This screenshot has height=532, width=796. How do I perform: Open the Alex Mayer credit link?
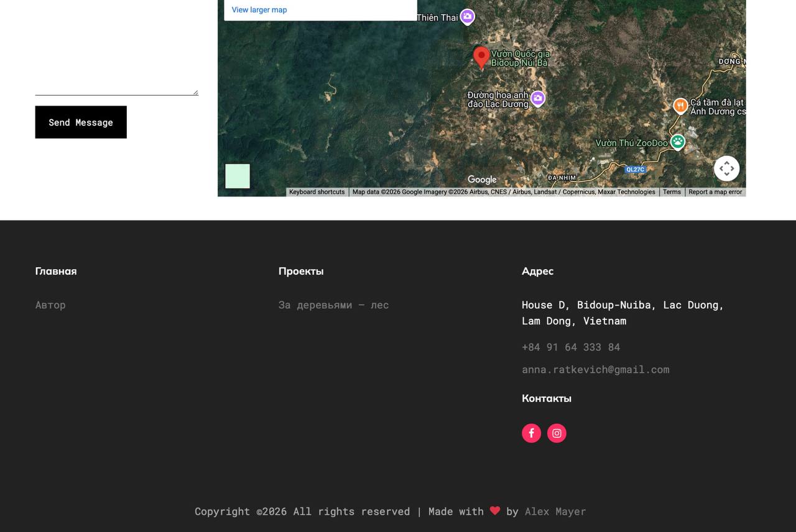555,511
